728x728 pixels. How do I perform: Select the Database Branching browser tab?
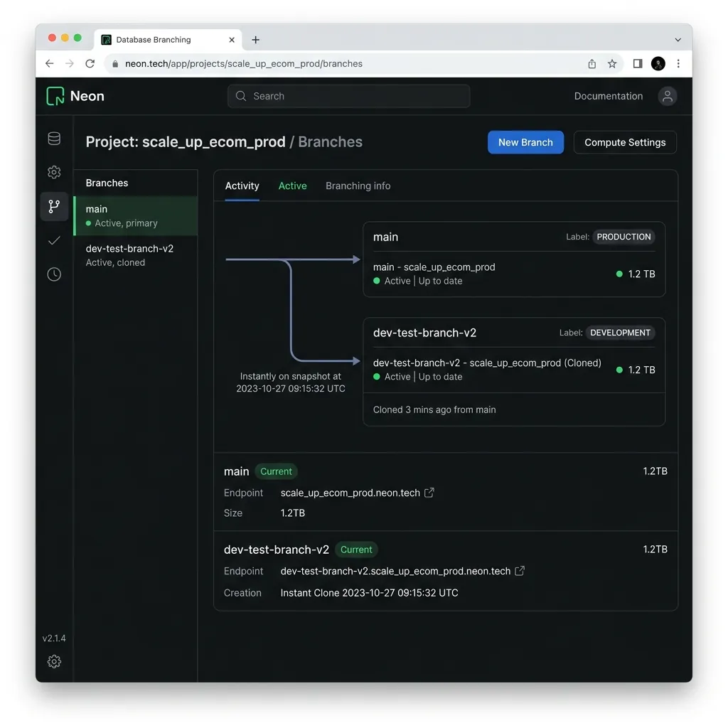167,40
